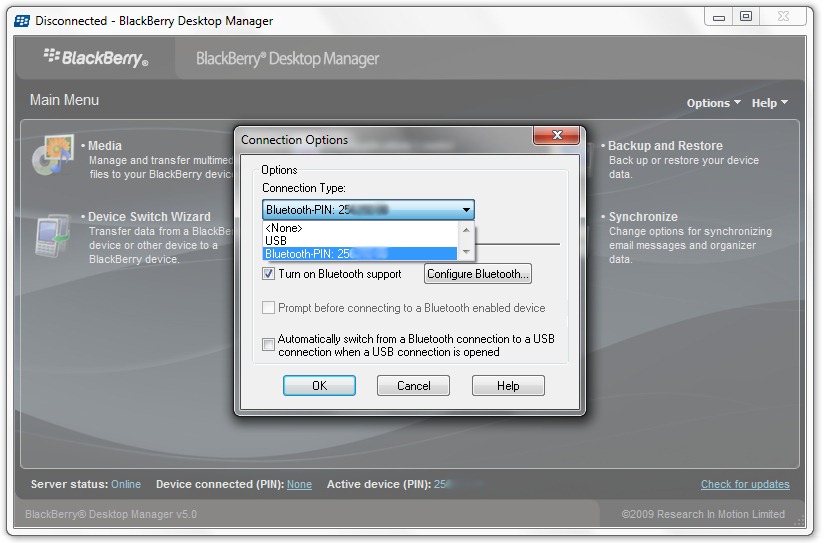Expand the Connection Type dropdown
824x543 pixels.
click(x=466, y=210)
